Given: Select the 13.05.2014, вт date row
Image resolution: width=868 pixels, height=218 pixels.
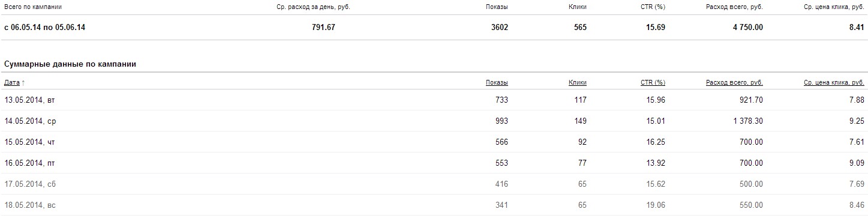Looking at the screenshot, I should coord(434,100).
